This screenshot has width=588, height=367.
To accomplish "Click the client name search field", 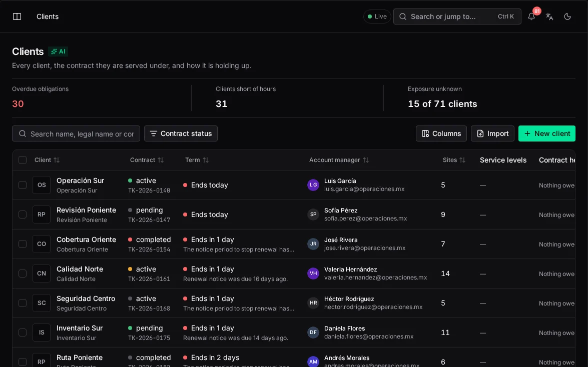I will point(76,133).
